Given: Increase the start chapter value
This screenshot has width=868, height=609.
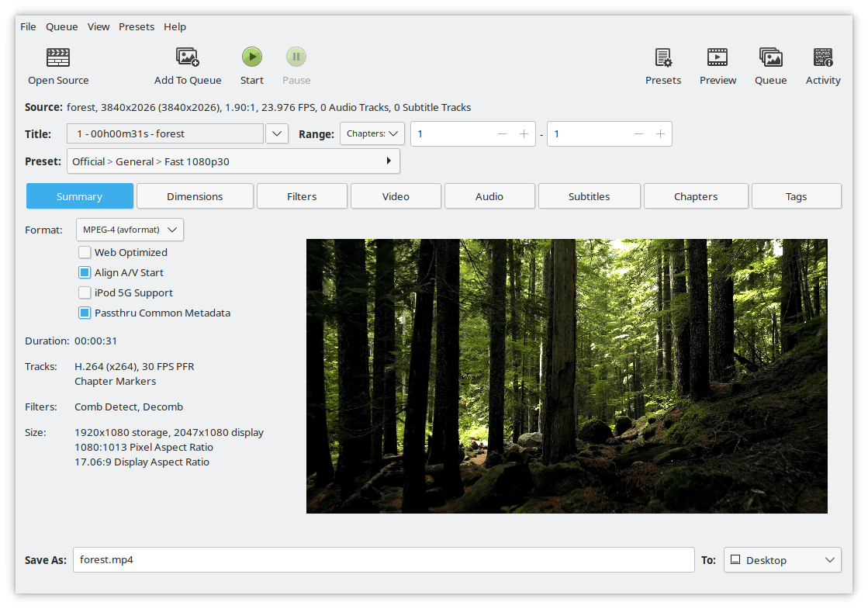Looking at the screenshot, I should [x=524, y=134].
